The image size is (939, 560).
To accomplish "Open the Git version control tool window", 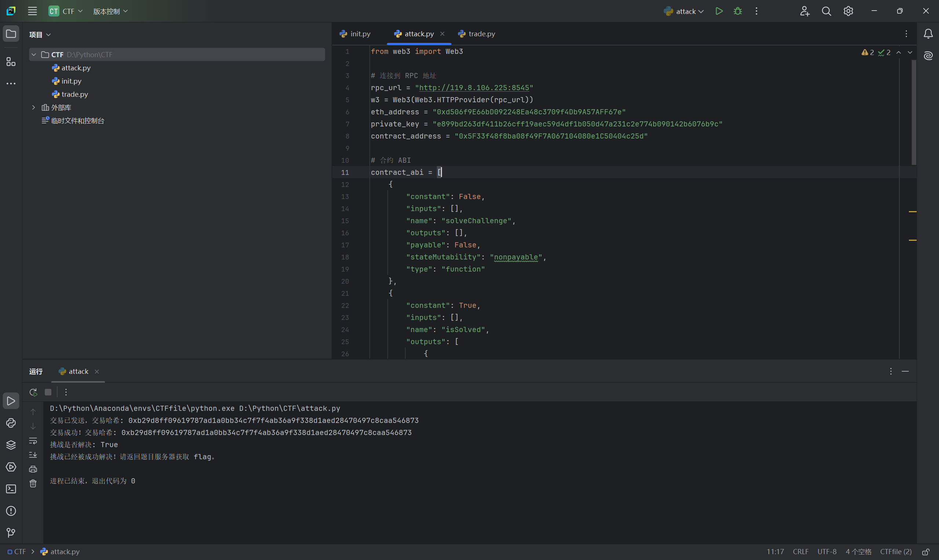I will (x=11, y=533).
